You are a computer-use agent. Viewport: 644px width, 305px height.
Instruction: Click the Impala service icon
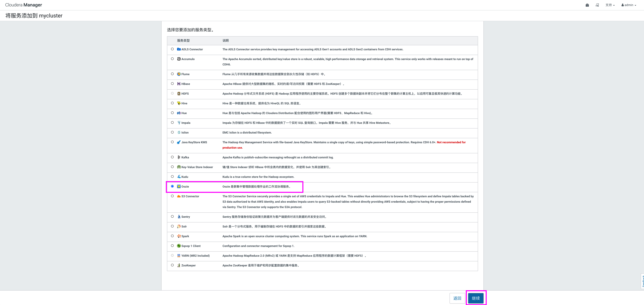pyautogui.click(x=179, y=123)
